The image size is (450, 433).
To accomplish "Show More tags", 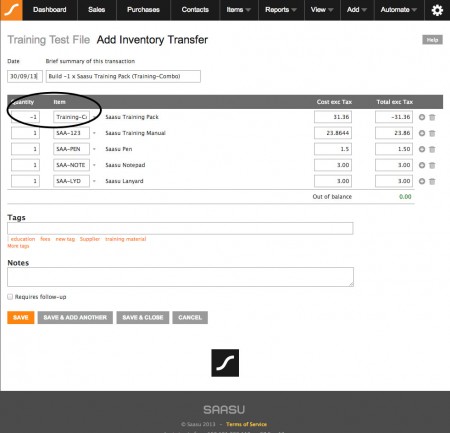I will [x=18, y=246].
